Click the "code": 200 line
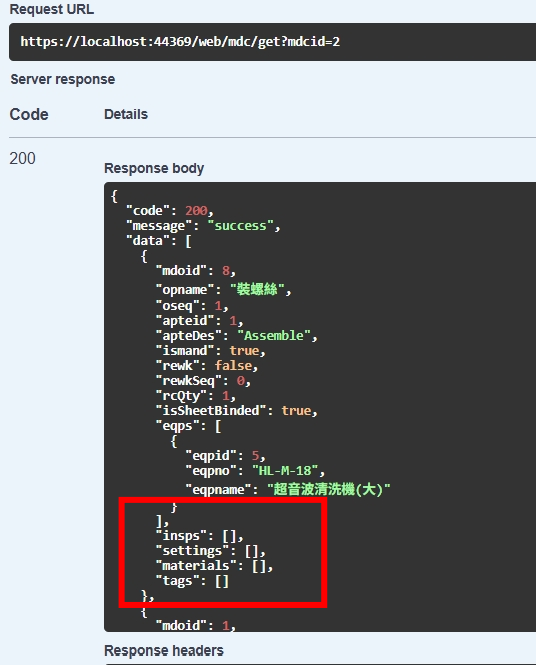Viewport: 536px width, 665px height. (170, 211)
